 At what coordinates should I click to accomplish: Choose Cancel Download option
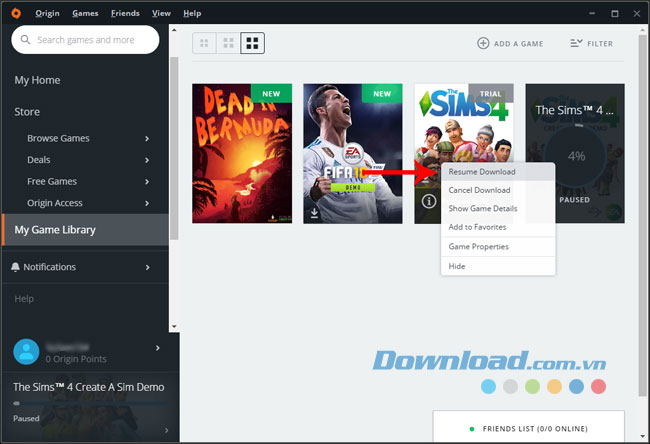click(x=498, y=190)
